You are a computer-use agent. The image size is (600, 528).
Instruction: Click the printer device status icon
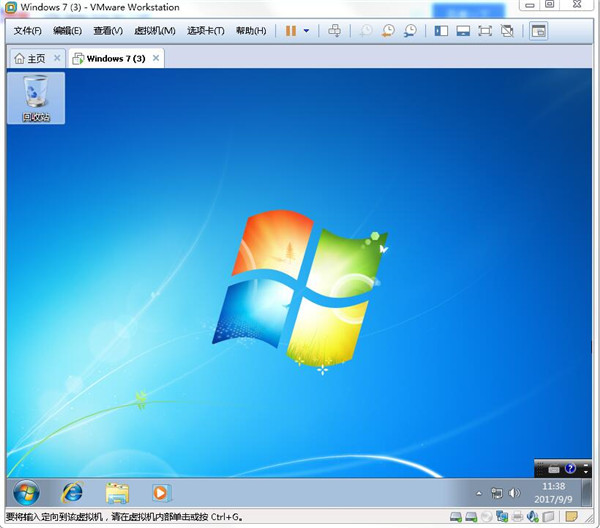[x=517, y=517]
